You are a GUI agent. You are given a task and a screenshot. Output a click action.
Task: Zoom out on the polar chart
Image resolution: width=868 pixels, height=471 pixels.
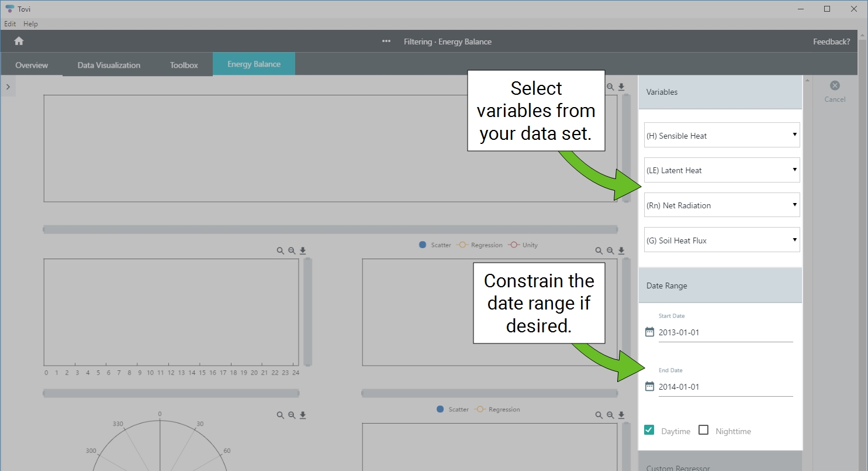292,415
